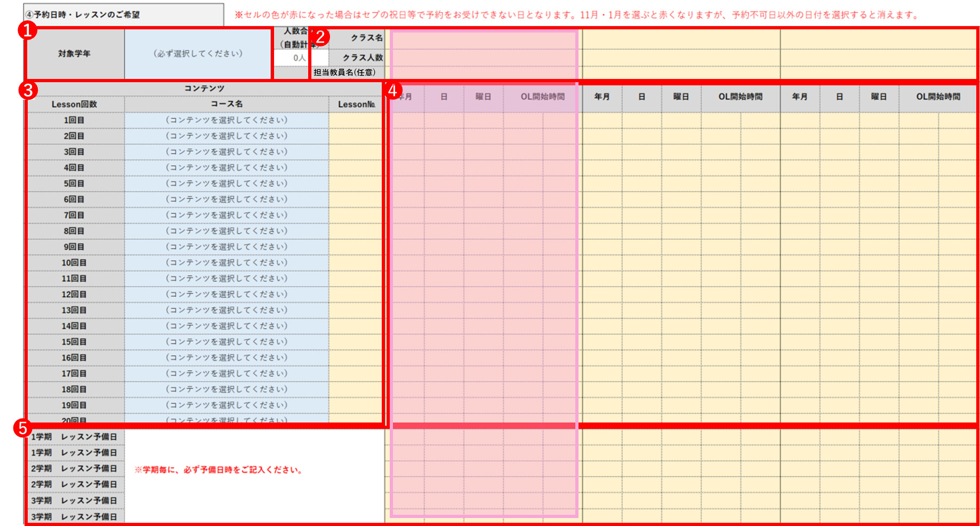The width and height of the screenshot is (980, 526).
Task: Click the コース名 column header
Action: tap(226, 105)
